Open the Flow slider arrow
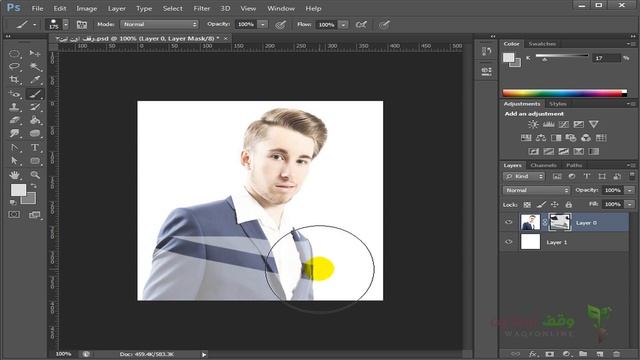This screenshot has height=360, width=640. pyautogui.click(x=344, y=24)
